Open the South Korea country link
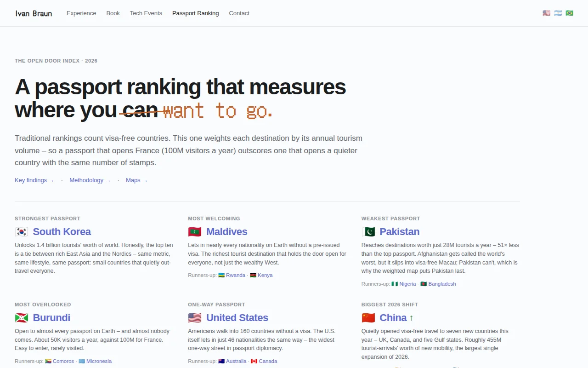This screenshot has height=368, width=588. (x=62, y=232)
